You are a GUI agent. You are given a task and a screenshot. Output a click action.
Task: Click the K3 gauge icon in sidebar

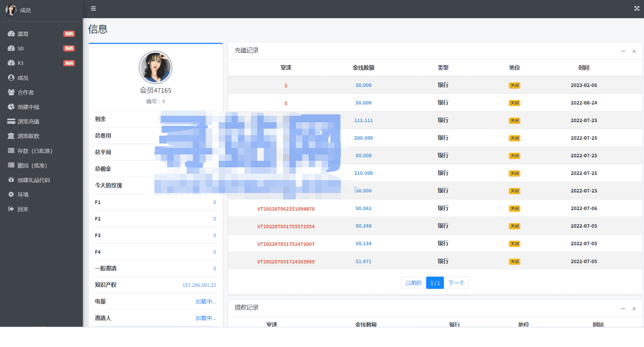[11, 63]
